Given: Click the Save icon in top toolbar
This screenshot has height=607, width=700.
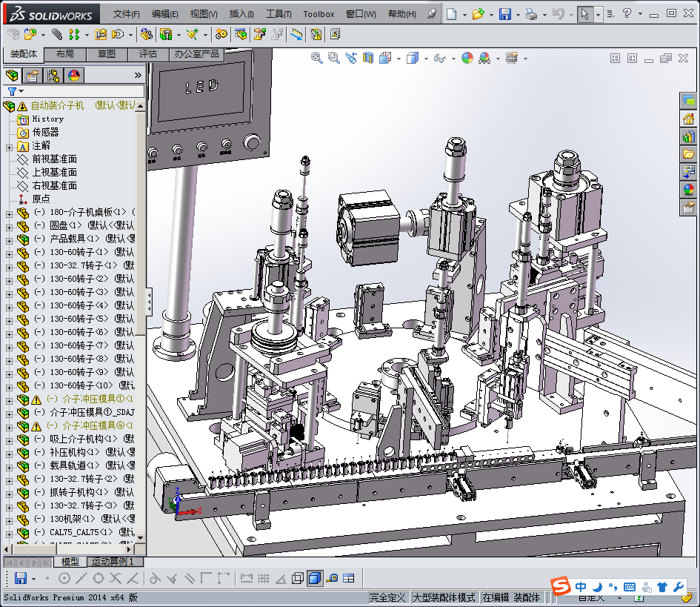Looking at the screenshot, I should point(504,14).
